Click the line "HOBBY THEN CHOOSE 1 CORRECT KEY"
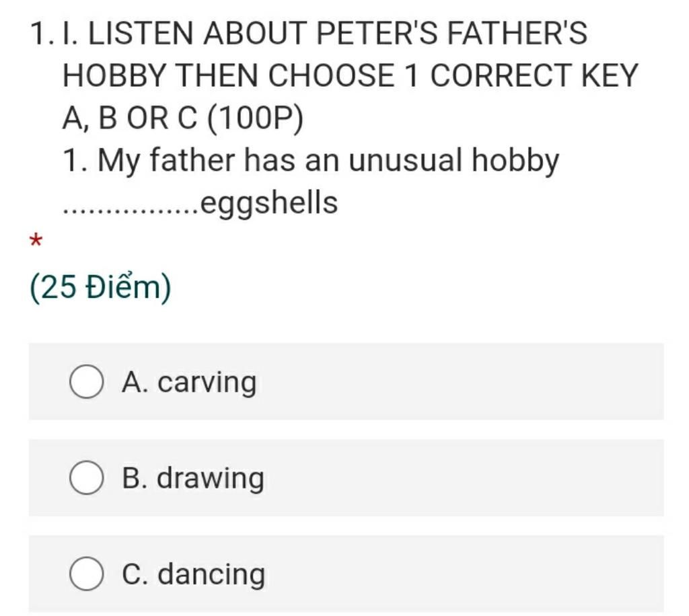Image resolution: width=689 pixels, height=616 pixels. [349, 77]
